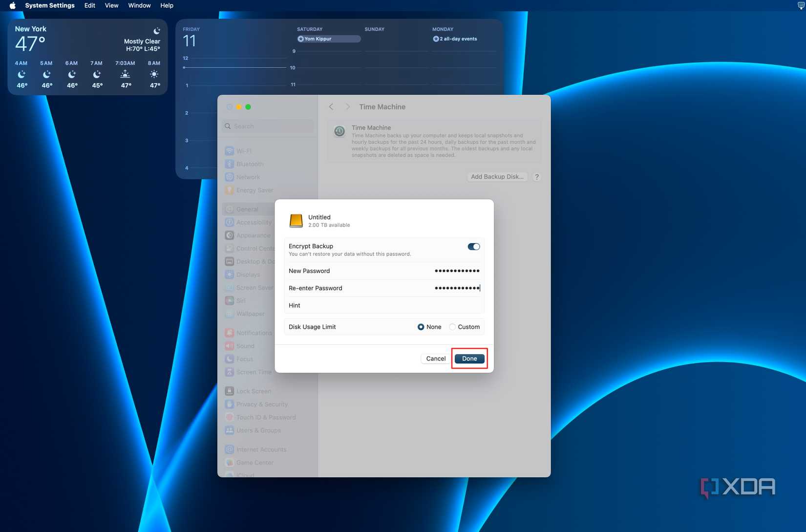Click the 7:03AM sunrise forecast
806x532 pixels.
coord(126,75)
